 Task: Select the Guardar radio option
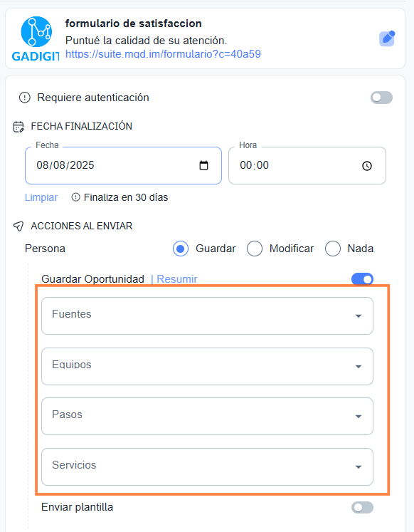click(x=181, y=249)
